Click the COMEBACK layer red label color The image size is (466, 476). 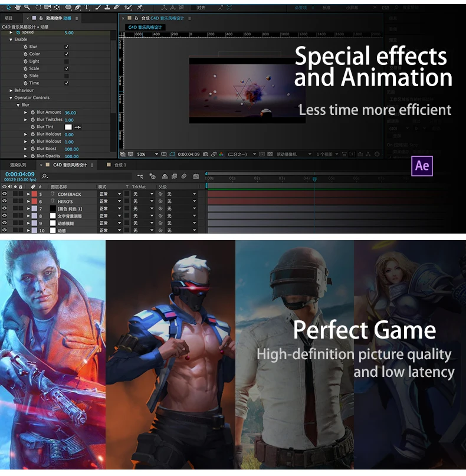pyautogui.click(x=34, y=194)
